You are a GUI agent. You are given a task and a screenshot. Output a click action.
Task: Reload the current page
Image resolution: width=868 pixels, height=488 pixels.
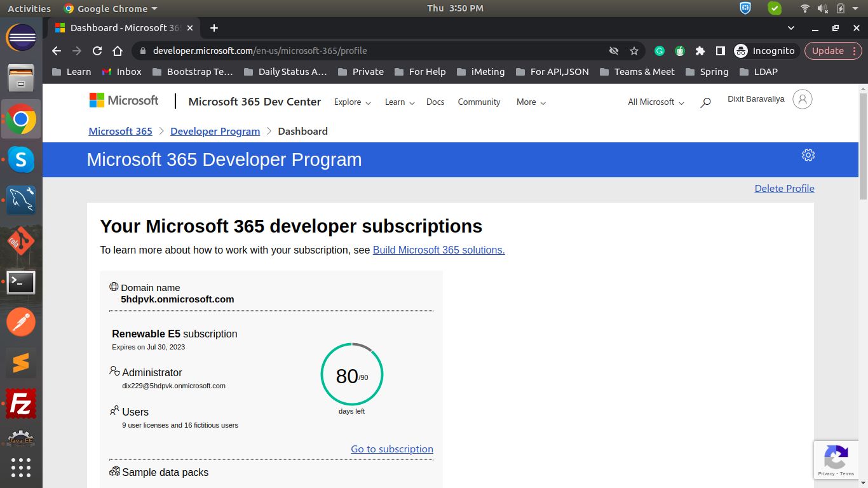pyautogui.click(x=97, y=51)
